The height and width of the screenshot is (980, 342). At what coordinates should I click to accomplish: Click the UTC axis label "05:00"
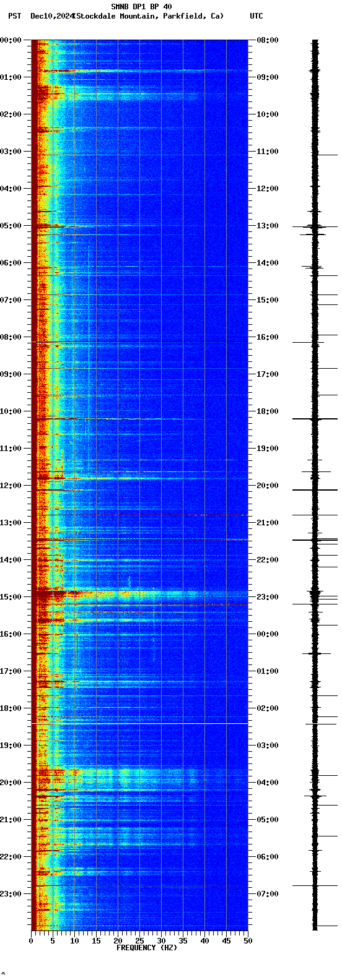pos(268,820)
